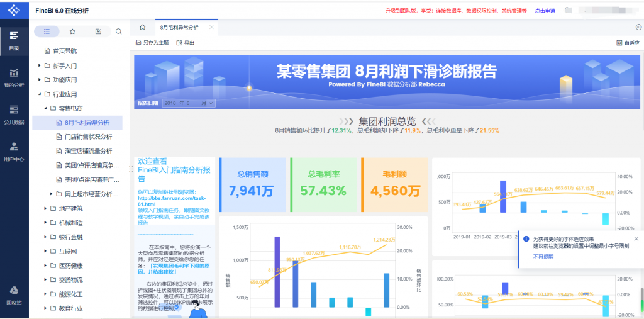Click 另存为主题 button
Image resolution: width=644 pixels, height=319 pixels.
pos(152,43)
